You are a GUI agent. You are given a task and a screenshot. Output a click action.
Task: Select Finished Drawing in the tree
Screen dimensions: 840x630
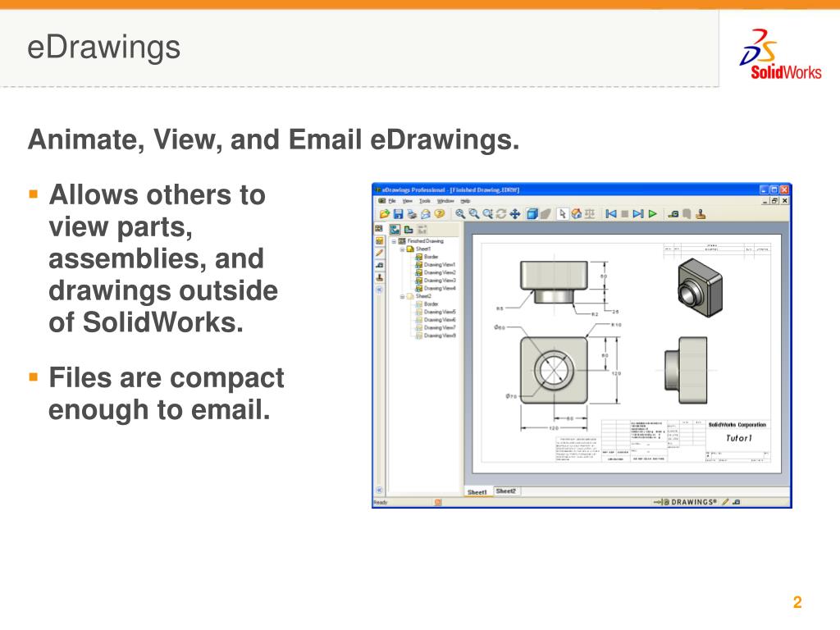(426, 241)
